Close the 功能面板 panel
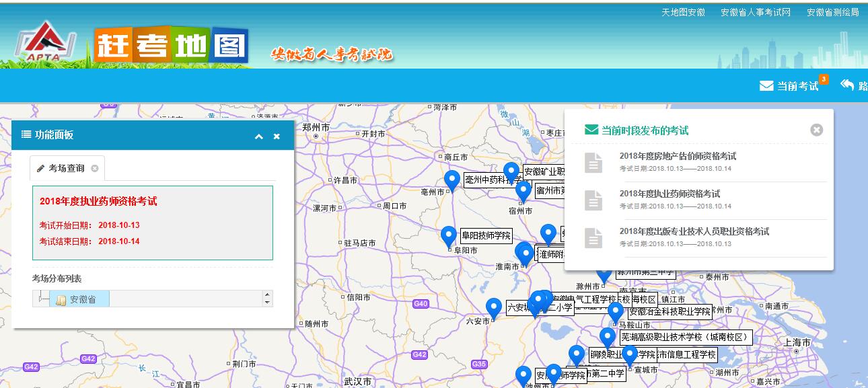The image size is (868, 388). [277, 137]
